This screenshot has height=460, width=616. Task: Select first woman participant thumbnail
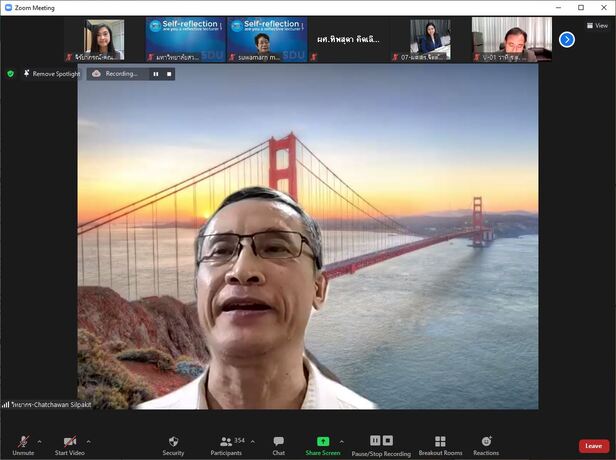pyautogui.click(x=104, y=39)
